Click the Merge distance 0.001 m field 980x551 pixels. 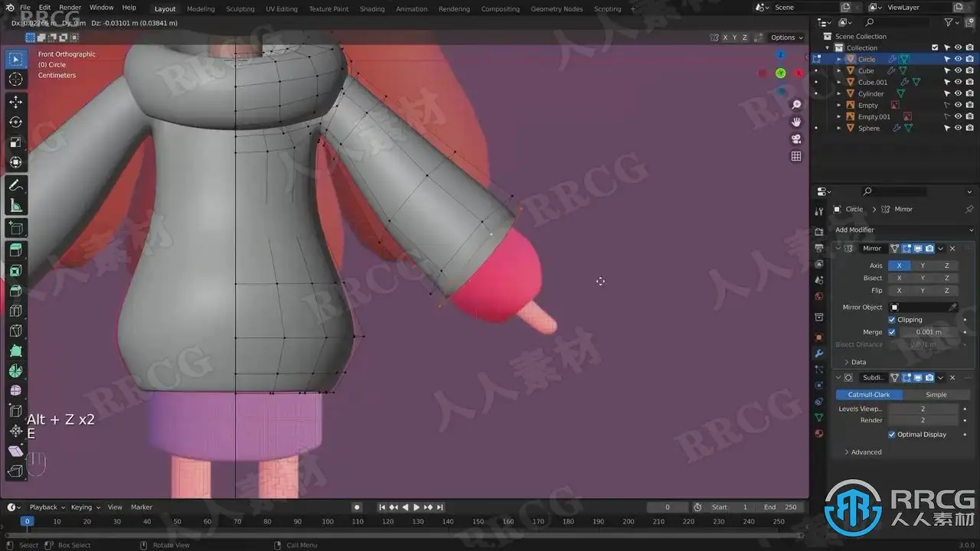(x=929, y=332)
